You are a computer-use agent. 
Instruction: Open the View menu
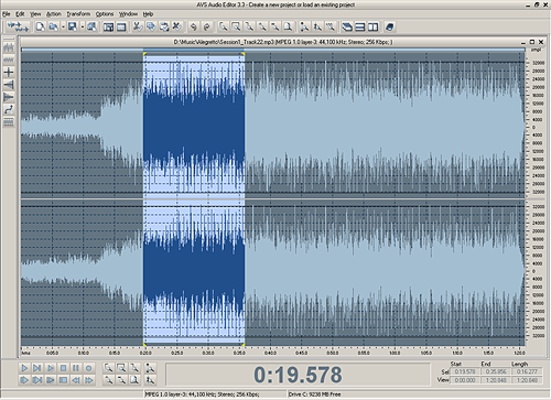click(x=35, y=14)
